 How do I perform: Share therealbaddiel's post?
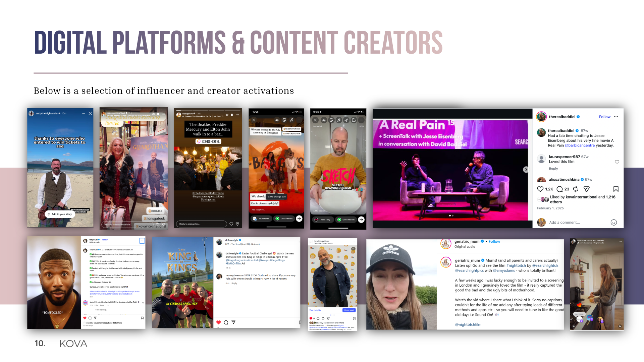(587, 189)
